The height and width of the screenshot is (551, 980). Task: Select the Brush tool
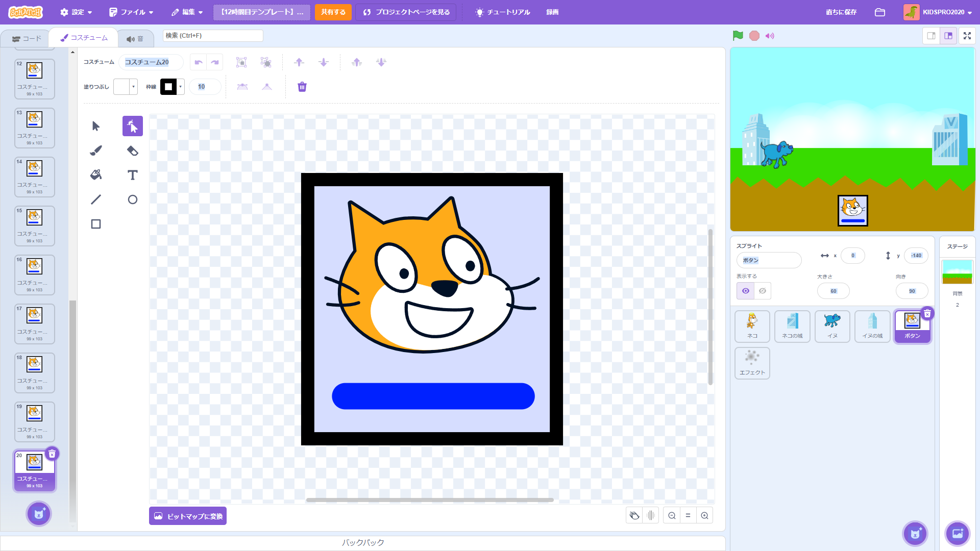pyautogui.click(x=96, y=151)
